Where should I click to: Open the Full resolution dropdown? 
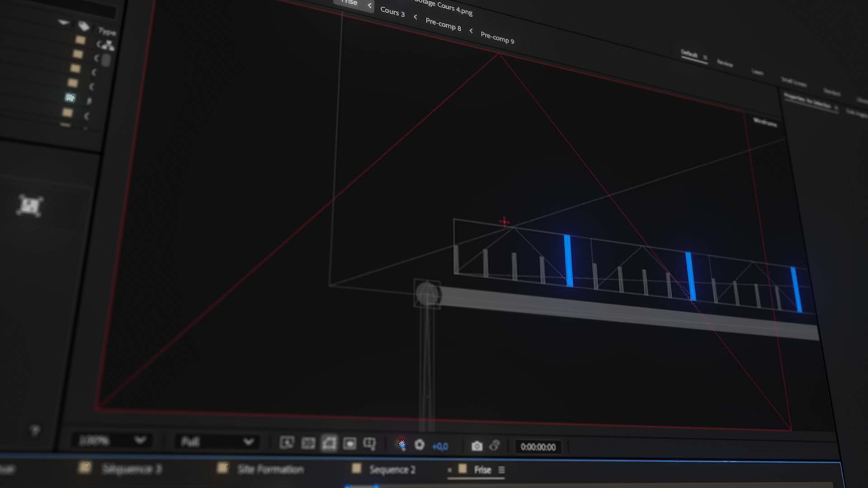click(x=217, y=441)
